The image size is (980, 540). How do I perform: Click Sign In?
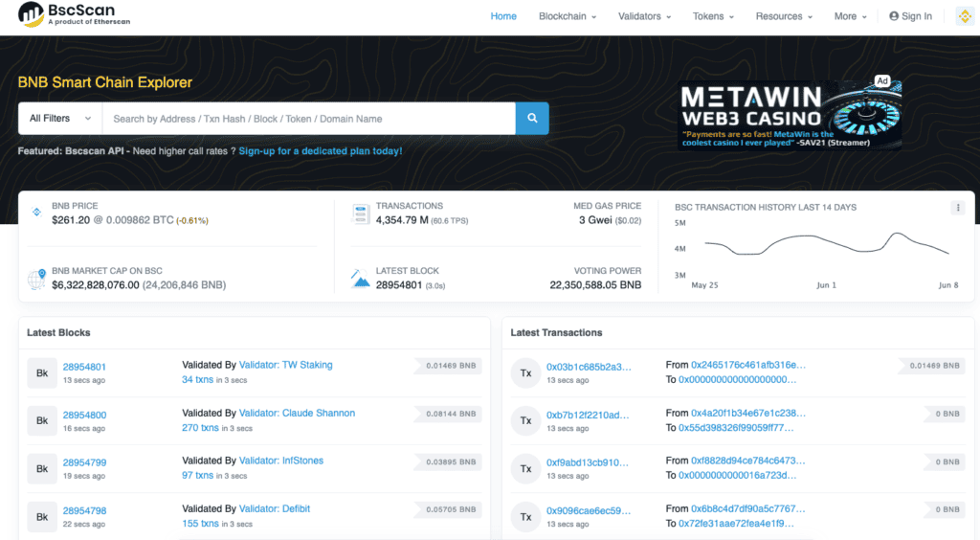pos(910,16)
